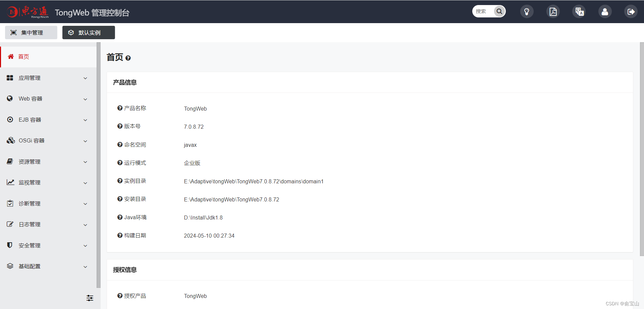Open the PDF documentation icon
The height and width of the screenshot is (309, 644).
click(553, 12)
